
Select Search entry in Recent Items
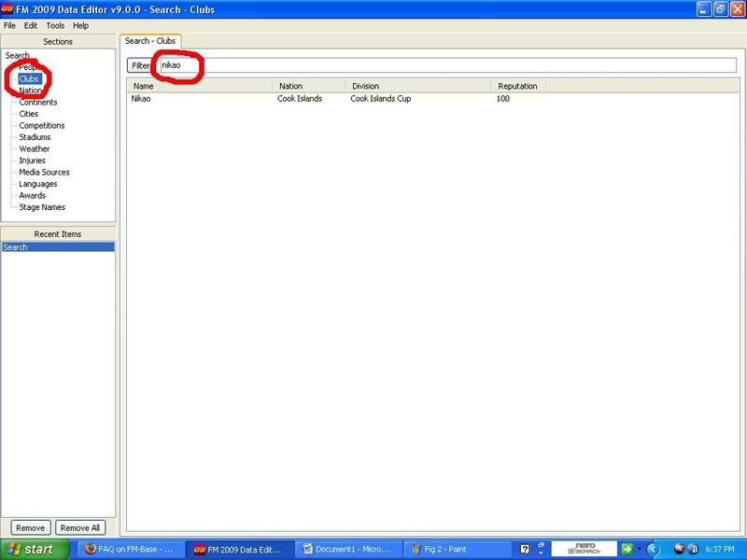[58, 247]
